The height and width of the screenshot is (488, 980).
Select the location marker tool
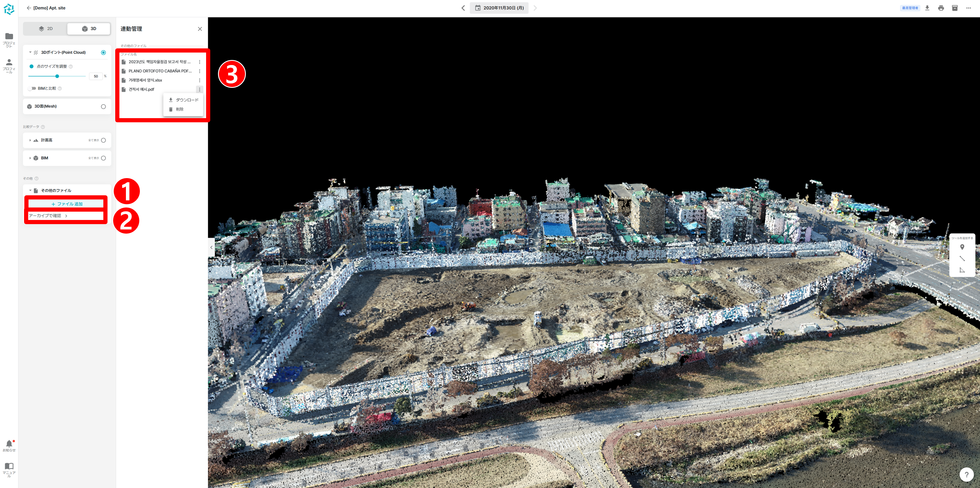(962, 247)
